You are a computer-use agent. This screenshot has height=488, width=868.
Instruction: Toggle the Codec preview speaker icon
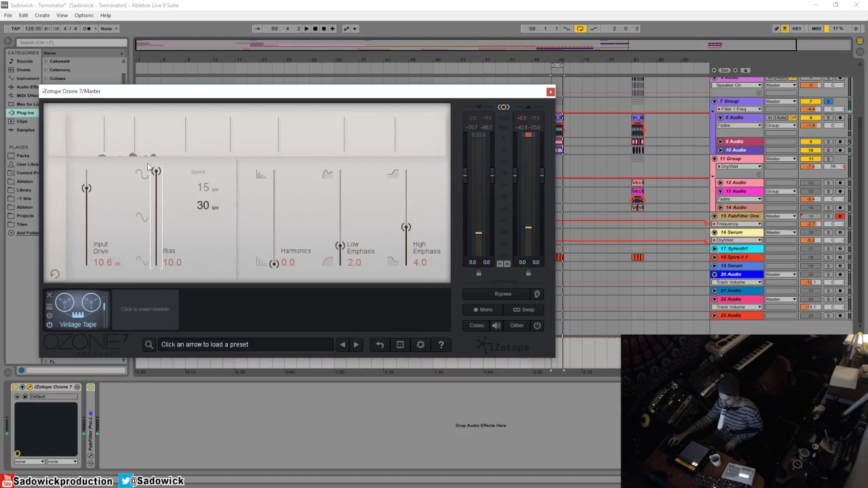[496, 325]
